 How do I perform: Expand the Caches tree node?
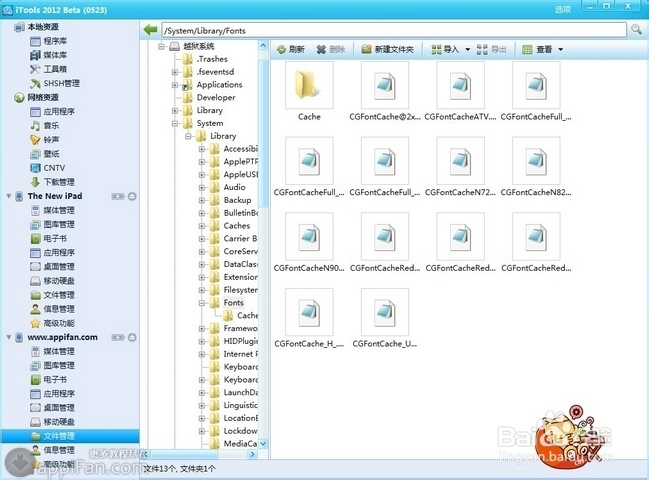click(202, 226)
